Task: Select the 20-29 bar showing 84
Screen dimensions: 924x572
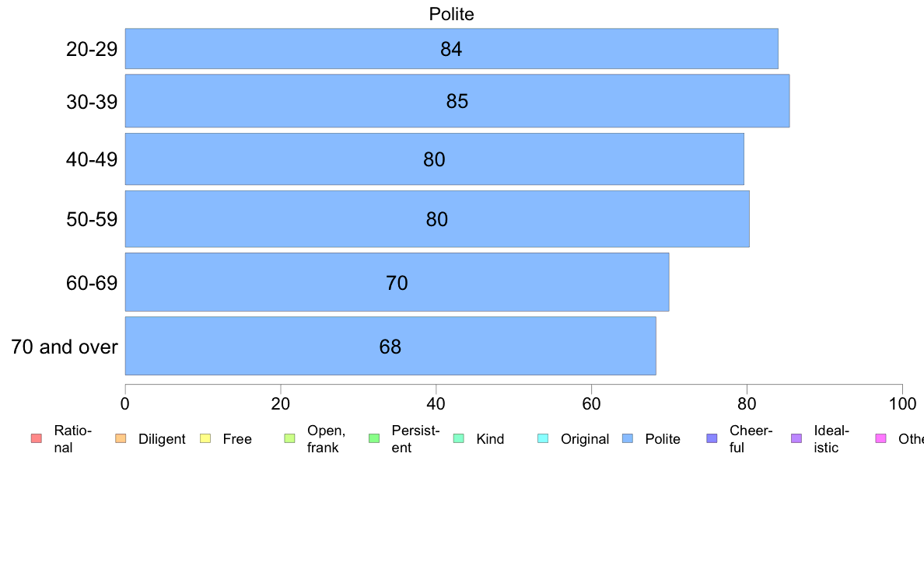Action: (x=451, y=48)
